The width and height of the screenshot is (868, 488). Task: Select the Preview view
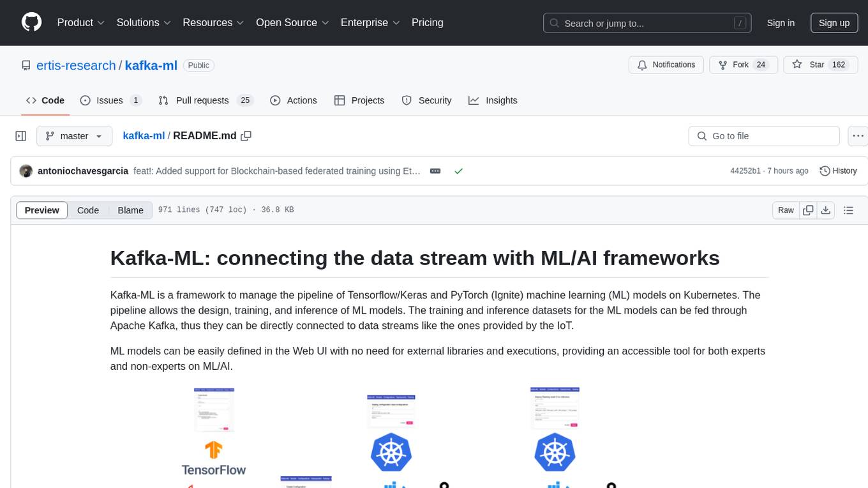tap(42, 210)
